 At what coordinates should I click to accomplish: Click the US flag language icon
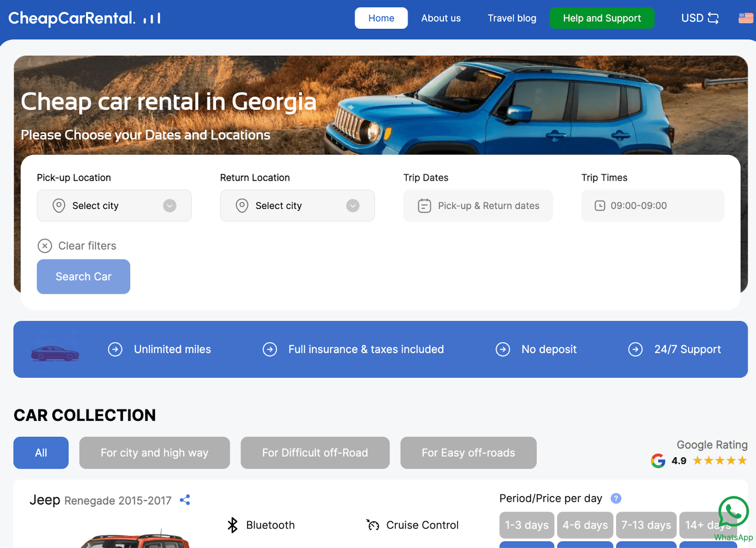[746, 18]
